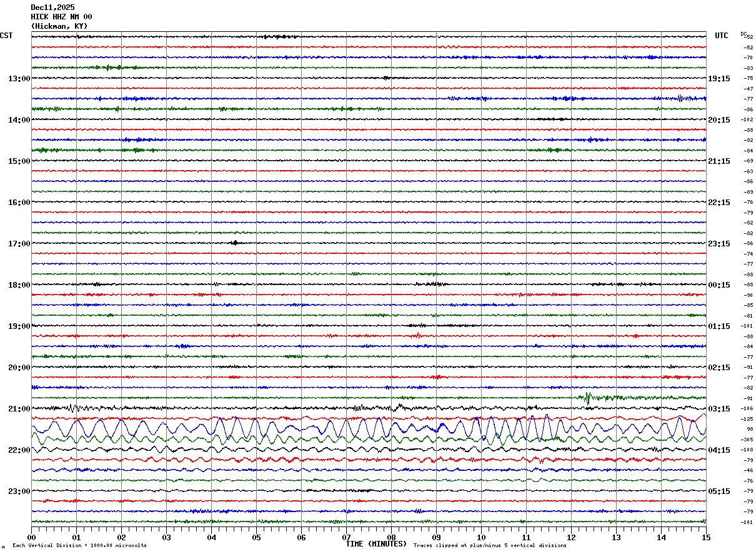Select the 18:00 CST time label

coord(19,285)
